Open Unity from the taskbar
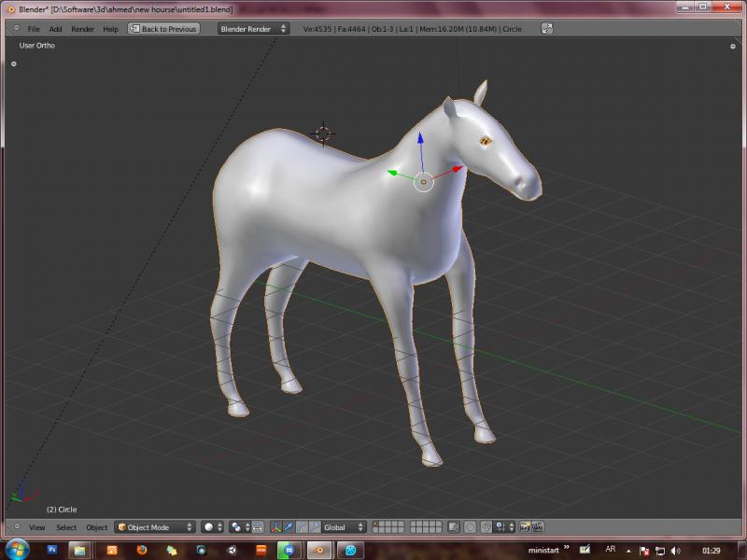Screen dimensions: 747x560 [231, 550]
